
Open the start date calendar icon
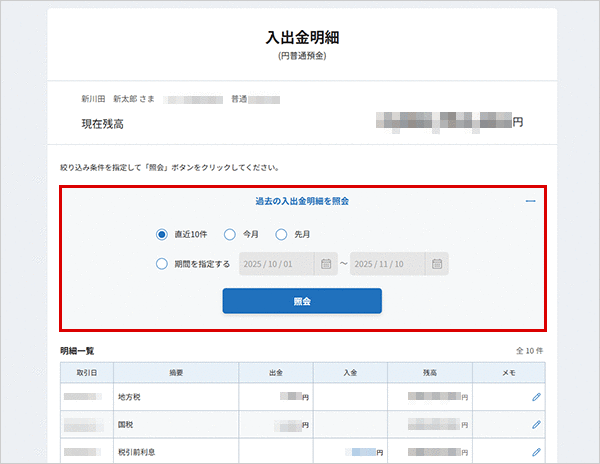326,264
